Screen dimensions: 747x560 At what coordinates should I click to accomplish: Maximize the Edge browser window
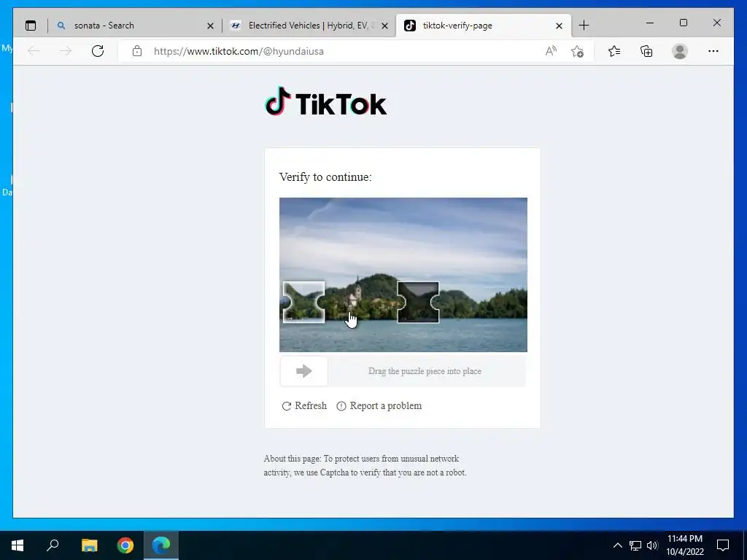pos(683,23)
